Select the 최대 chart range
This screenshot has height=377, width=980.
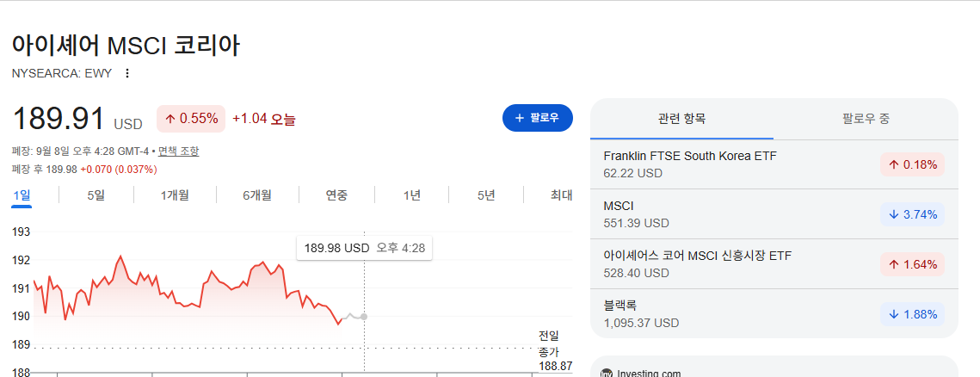pyautogui.click(x=561, y=195)
